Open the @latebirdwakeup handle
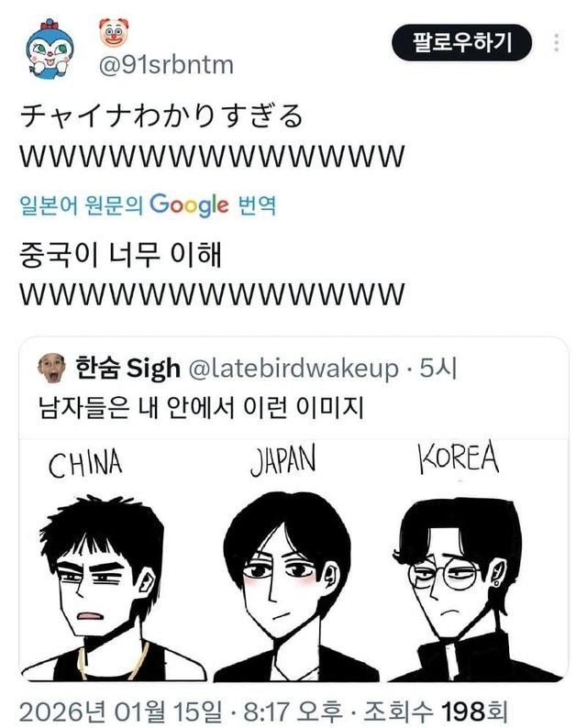Image resolution: width=587 pixels, height=728 pixels. click(x=293, y=369)
